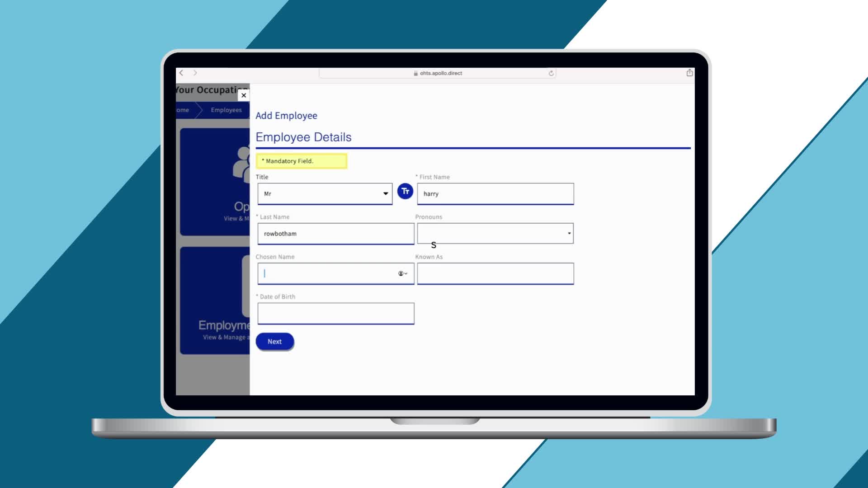Click the Mandatory Field warning label

coord(301,160)
